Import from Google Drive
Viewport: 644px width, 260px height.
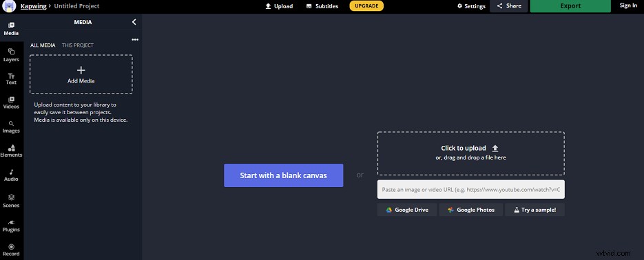click(407, 210)
